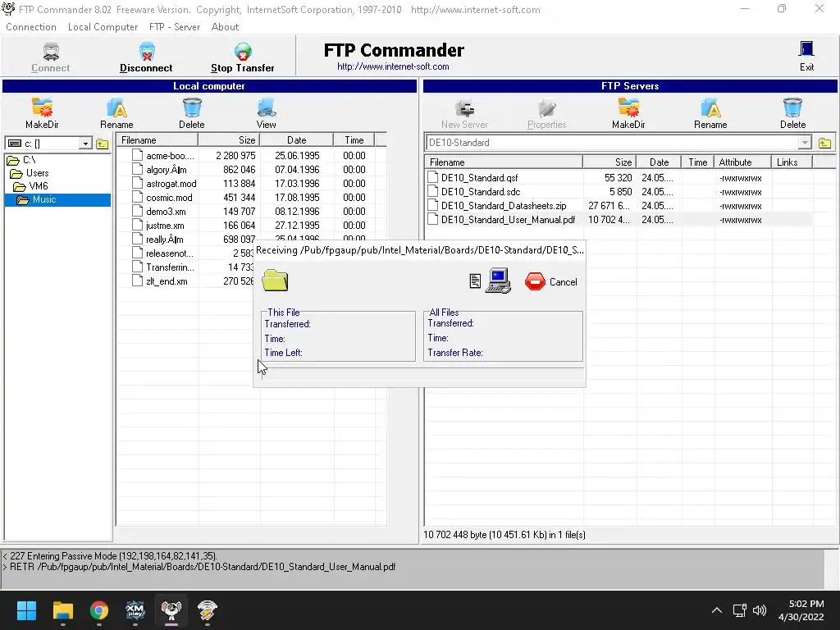The image size is (840, 630).
Task: Select local file cosmic.mod
Action: tap(169, 198)
